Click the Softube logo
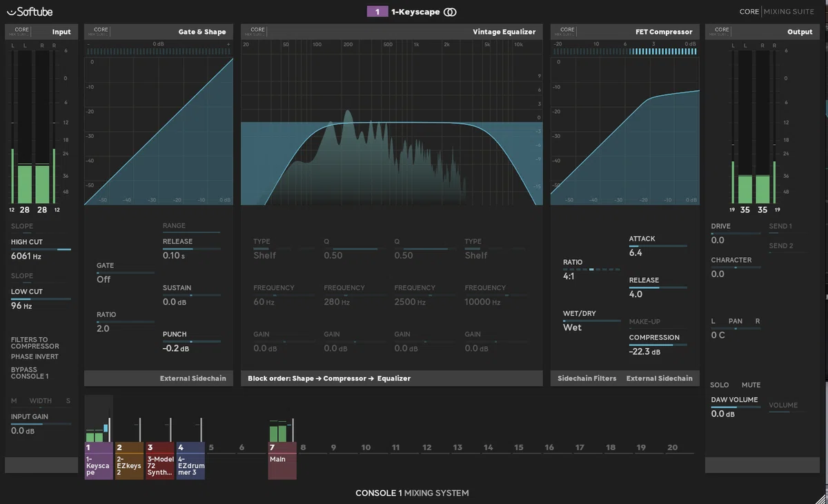The height and width of the screenshot is (504, 828). click(x=29, y=11)
